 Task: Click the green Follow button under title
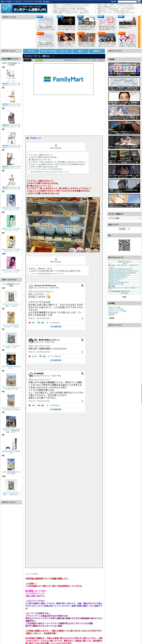(39, 60)
